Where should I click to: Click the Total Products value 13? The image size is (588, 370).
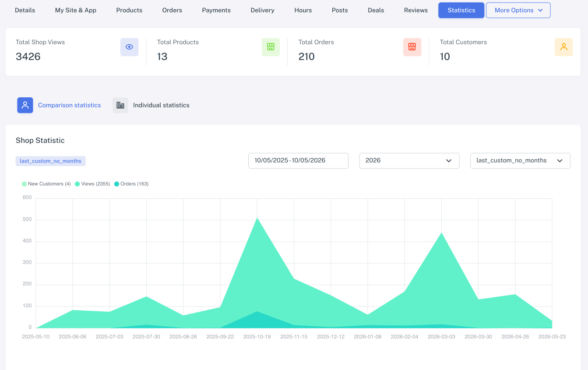click(162, 57)
